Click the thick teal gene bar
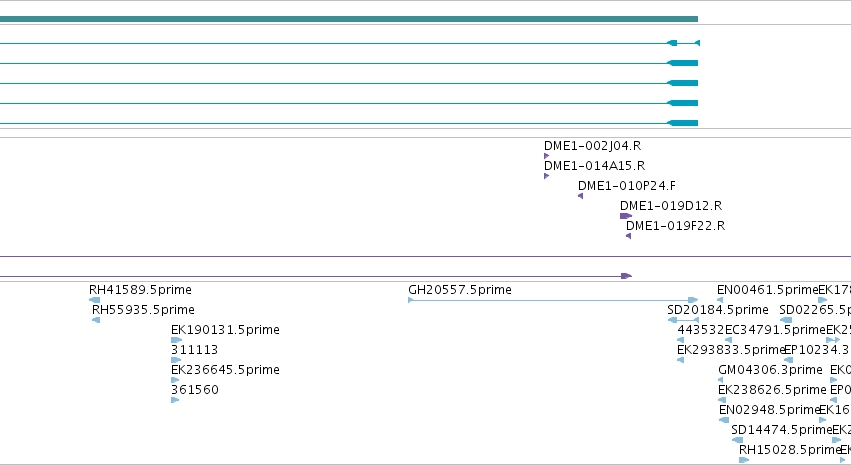Viewport: 851px width, 465px height. (349, 19)
